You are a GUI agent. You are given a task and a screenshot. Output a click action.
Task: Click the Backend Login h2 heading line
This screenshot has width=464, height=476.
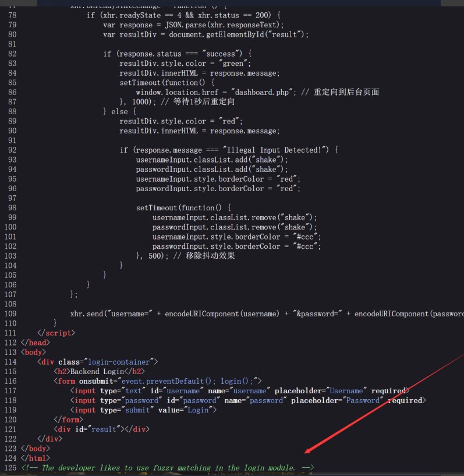coord(99,372)
